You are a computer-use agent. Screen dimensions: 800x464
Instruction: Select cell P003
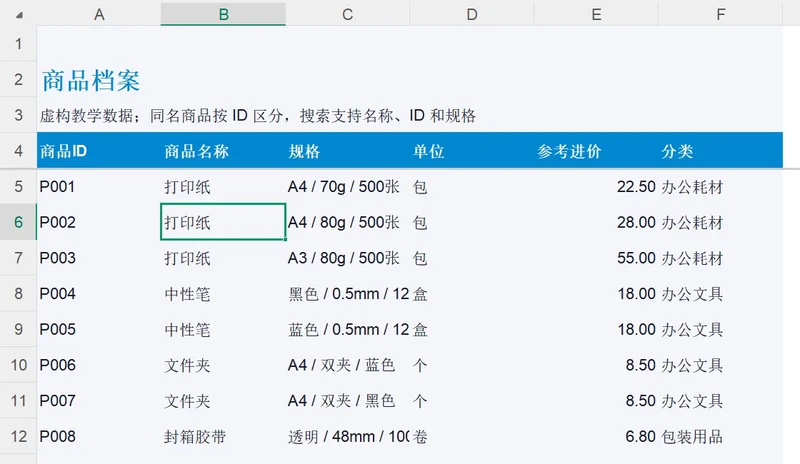coord(99,258)
